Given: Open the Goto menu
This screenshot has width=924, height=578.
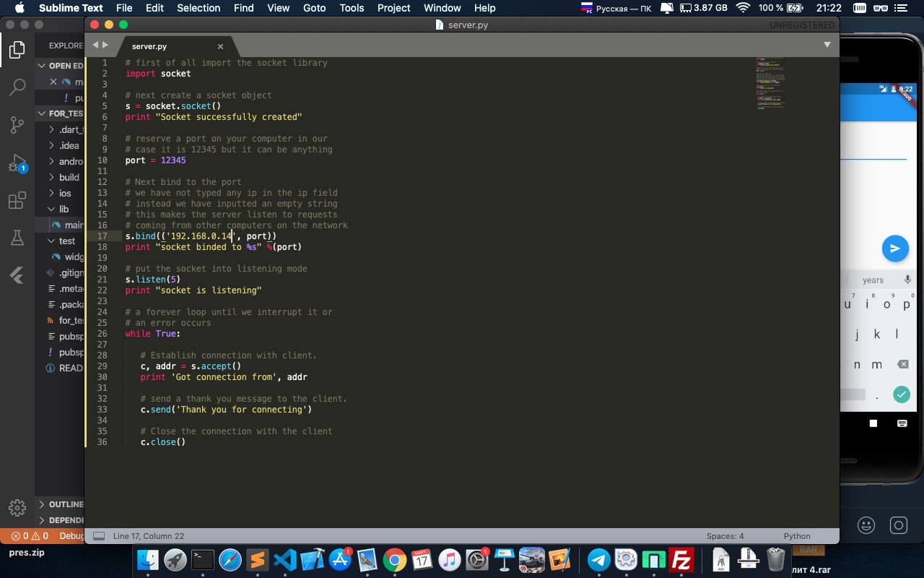Looking at the screenshot, I should pos(315,8).
